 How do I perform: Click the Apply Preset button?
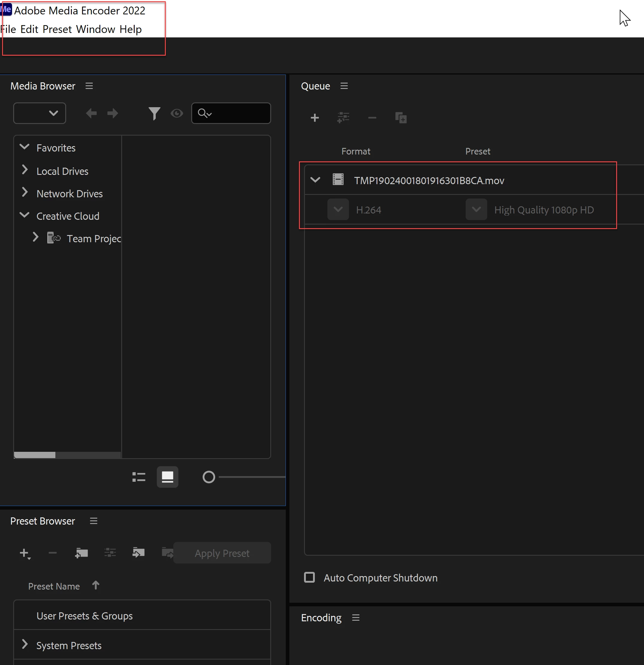coord(222,553)
